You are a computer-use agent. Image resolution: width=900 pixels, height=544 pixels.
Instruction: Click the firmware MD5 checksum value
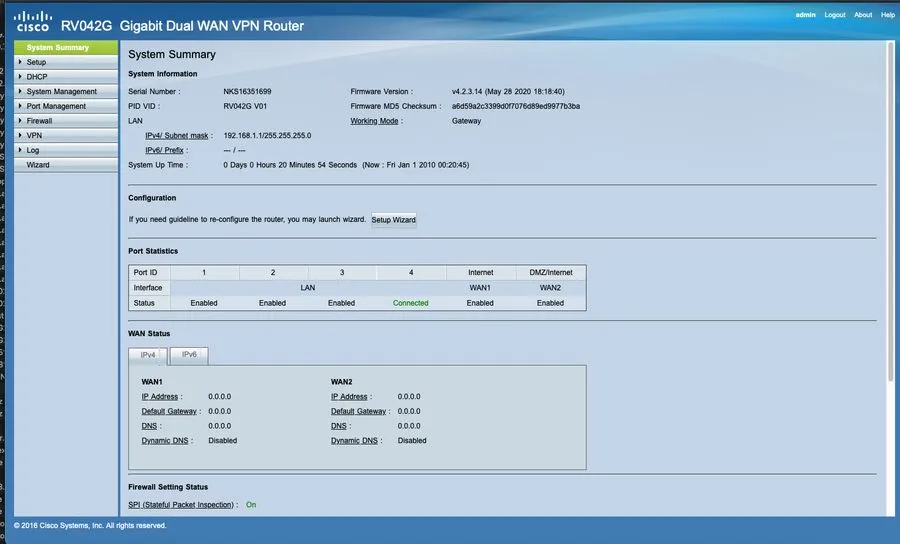click(516, 106)
